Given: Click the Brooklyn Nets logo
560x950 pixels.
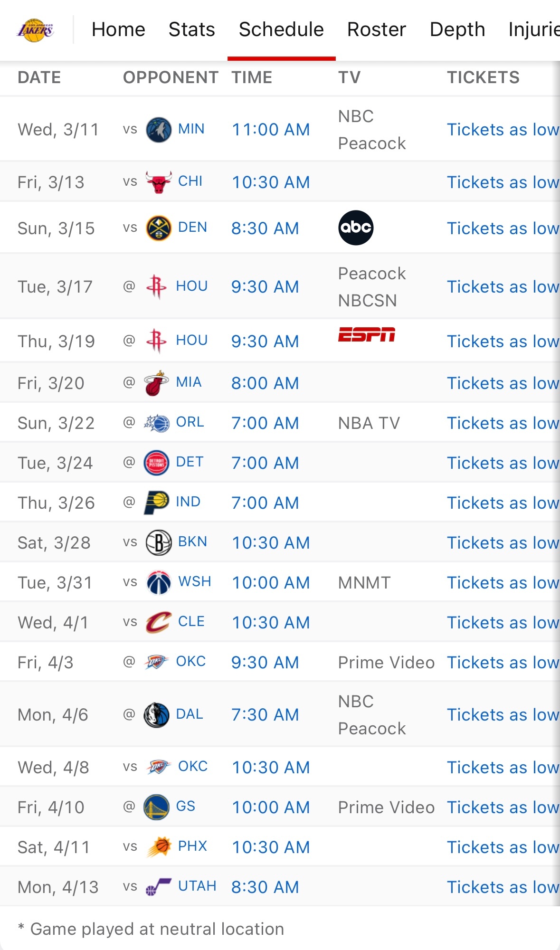Looking at the screenshot, I should click(158, 543).
